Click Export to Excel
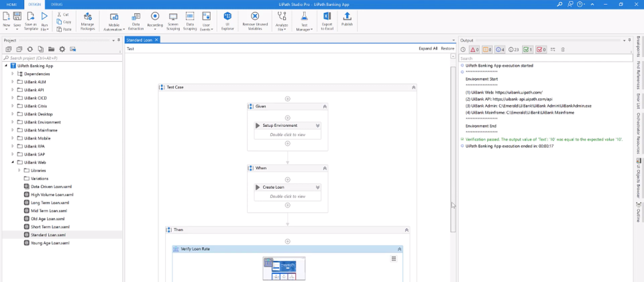 327,21
